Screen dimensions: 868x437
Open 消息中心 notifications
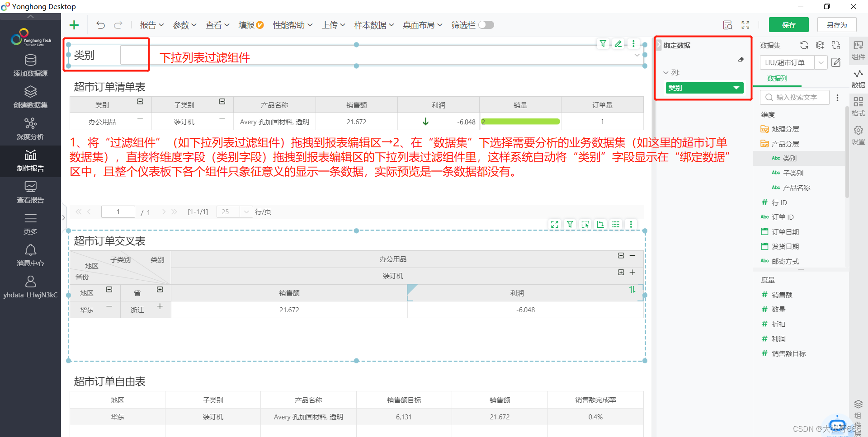(30, 256)
